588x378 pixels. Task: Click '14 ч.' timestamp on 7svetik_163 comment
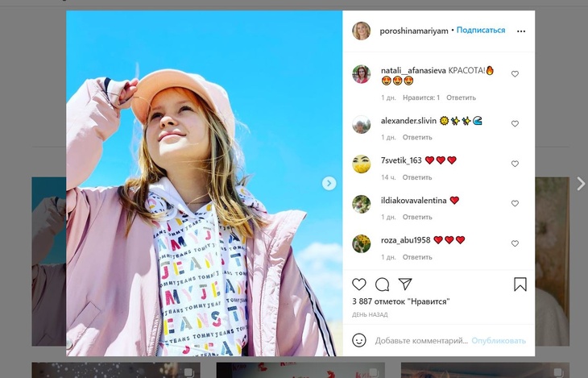click(x=388, y=177)
